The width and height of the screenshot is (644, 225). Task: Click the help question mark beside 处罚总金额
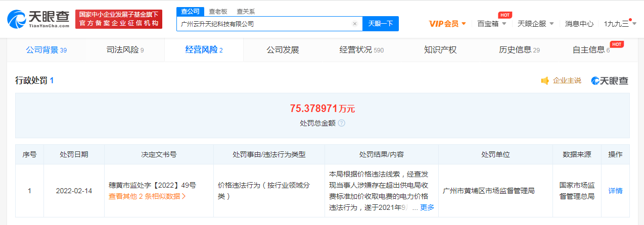tap(341, 123)
